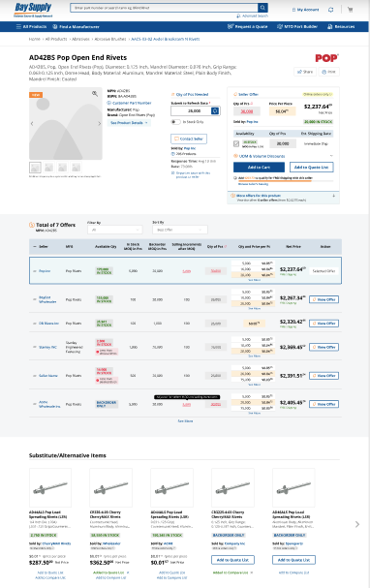The height and width of the screenshot is (588, 370).
Task: Select the second product thumbnail
Action: point(48,168)
